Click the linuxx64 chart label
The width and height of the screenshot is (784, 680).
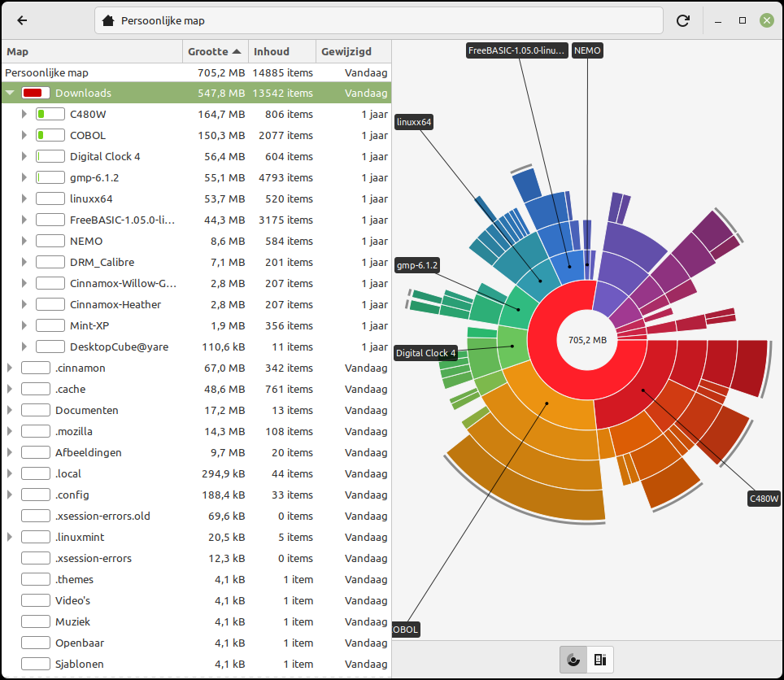pos(413,122)
